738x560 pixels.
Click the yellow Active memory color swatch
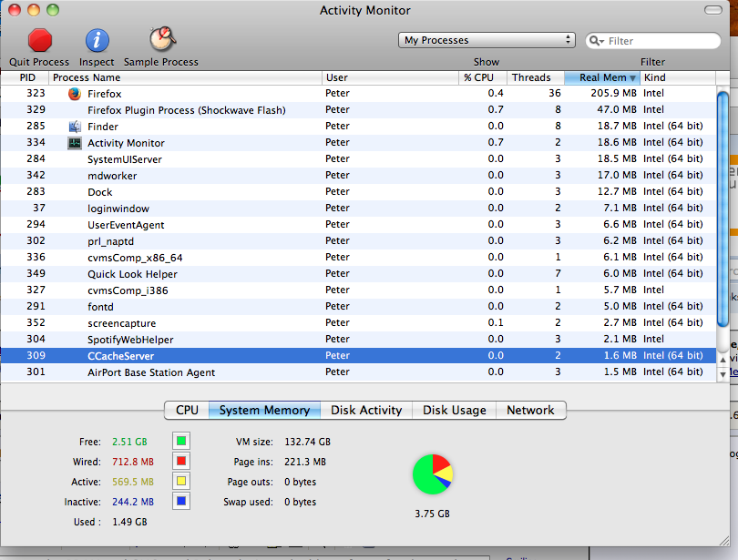[181, 482]
